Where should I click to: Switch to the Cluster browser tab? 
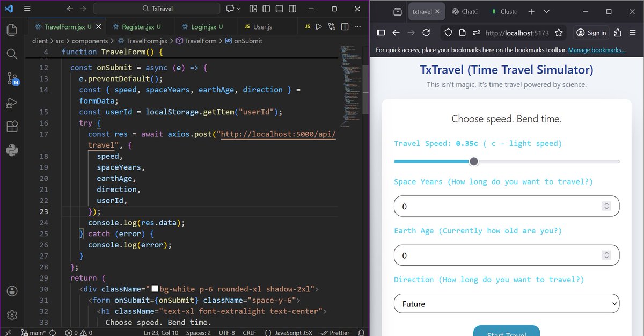pyautogui.click(x=504, y=12)
